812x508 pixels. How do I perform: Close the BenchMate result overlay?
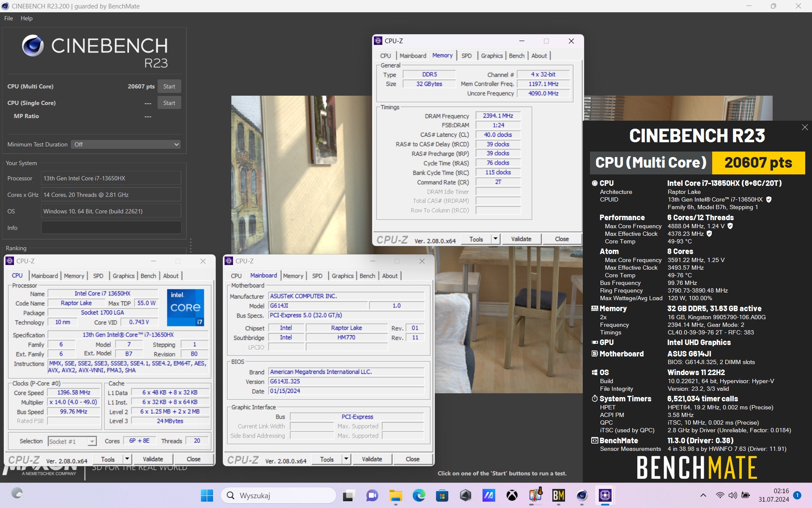point(804,127)
